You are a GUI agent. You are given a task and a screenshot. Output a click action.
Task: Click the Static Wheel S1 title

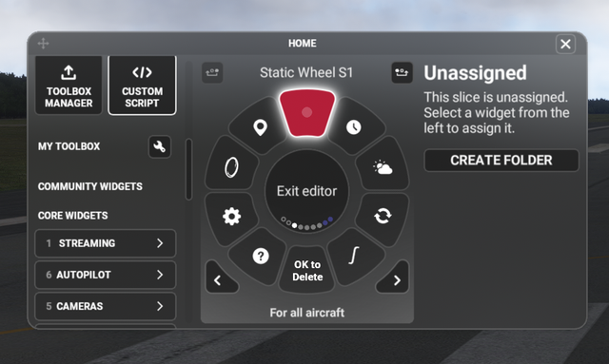pyautogui.click(x=306, y=72)
